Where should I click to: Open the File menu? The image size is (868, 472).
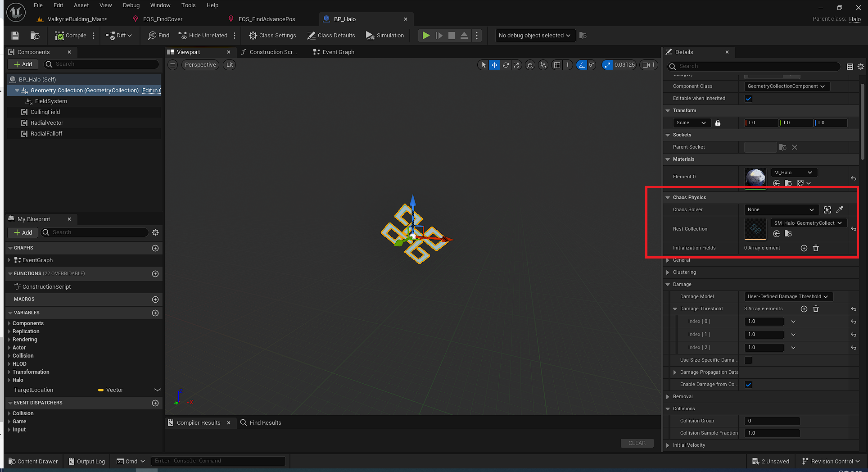pos(38,5)
